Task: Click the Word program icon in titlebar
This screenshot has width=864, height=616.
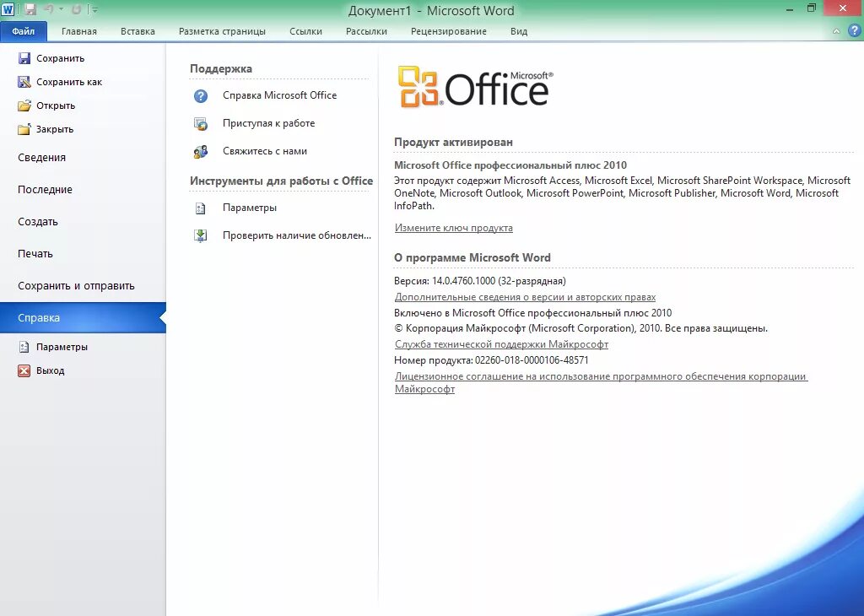Action: (x=8, y=8)
